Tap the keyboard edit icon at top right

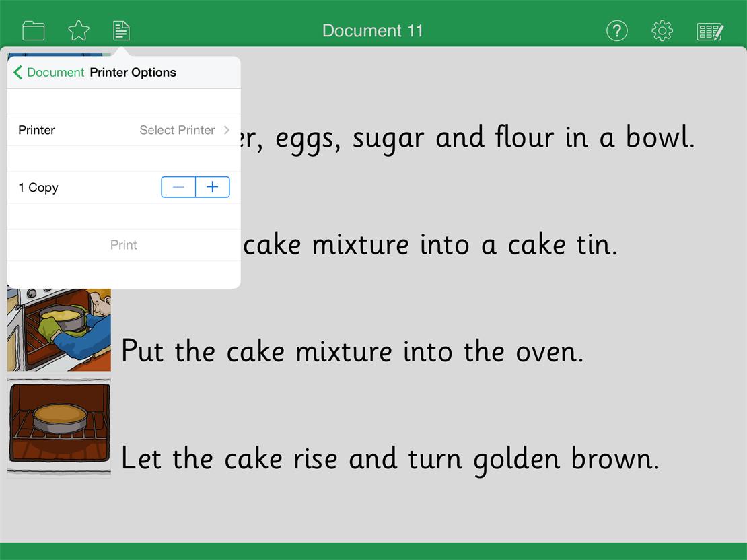710,31
